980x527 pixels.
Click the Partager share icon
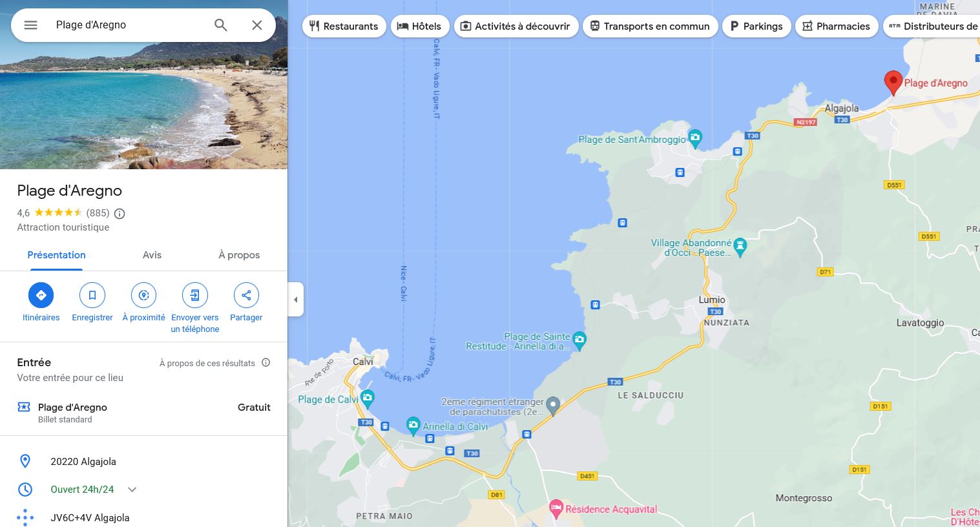tap(246, 295)
